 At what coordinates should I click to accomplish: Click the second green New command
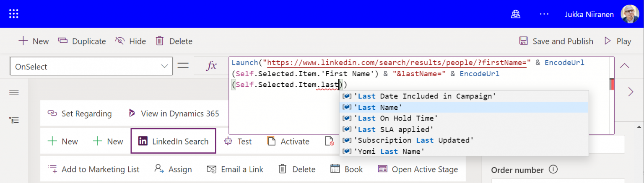click(x=108, y=142)
